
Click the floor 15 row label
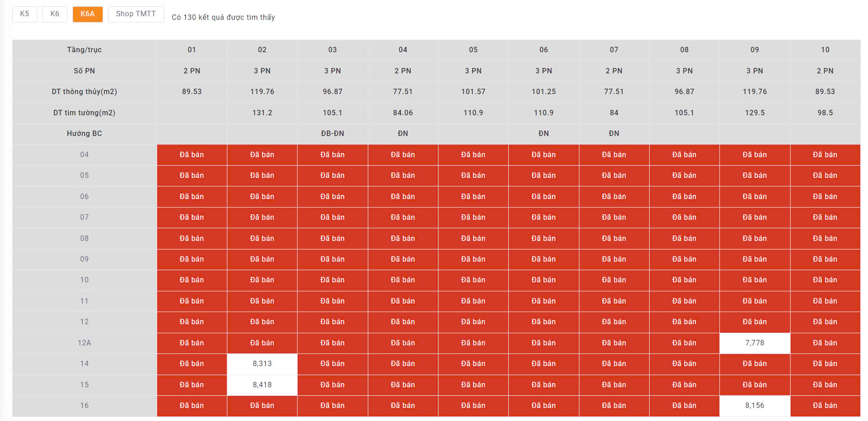[84, 385]
